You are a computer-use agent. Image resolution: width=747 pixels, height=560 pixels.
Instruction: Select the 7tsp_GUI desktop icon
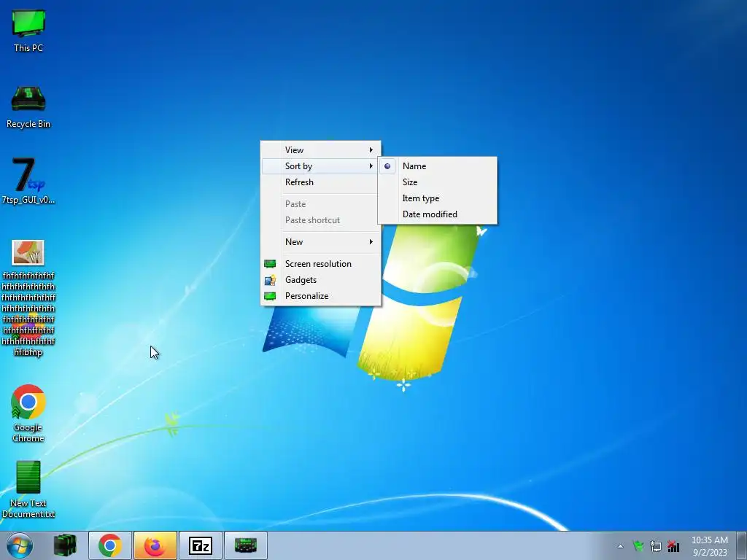pyautogui.click(x=28, y=181)
